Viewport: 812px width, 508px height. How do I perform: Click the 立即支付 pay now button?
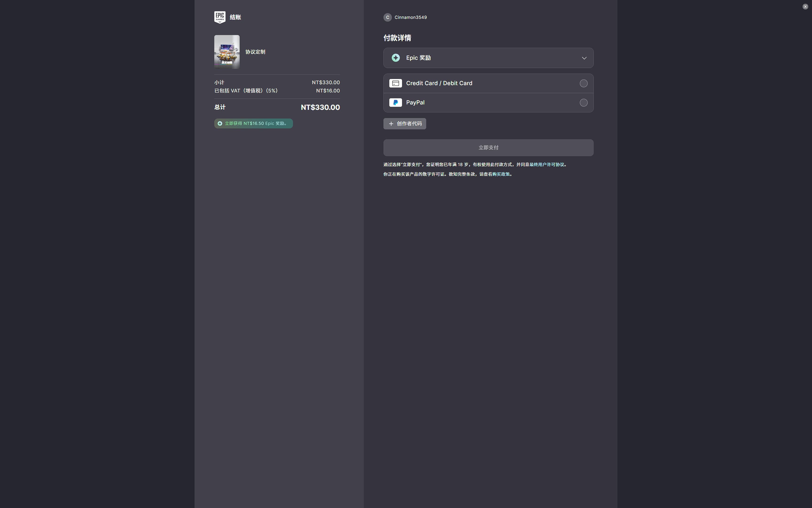(488, 147)
